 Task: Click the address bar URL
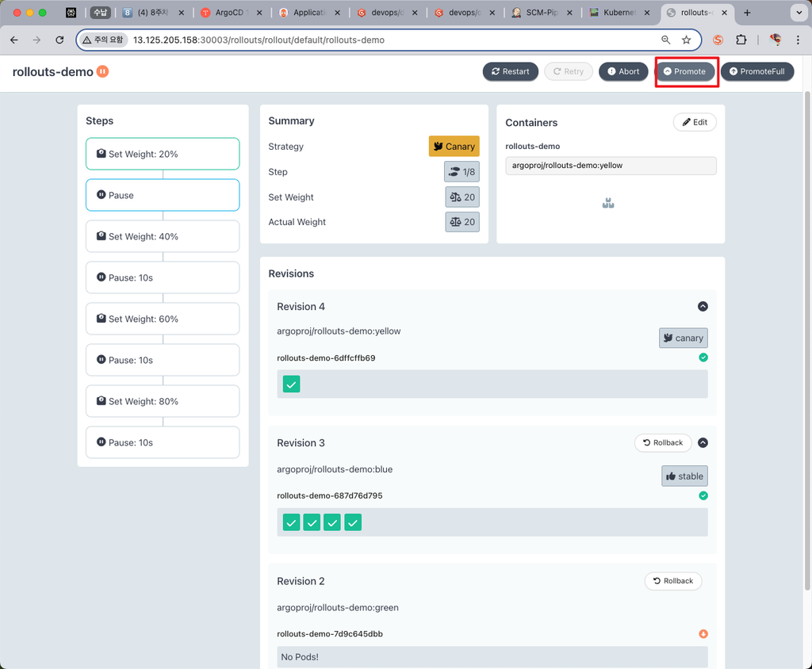(259, 40)
